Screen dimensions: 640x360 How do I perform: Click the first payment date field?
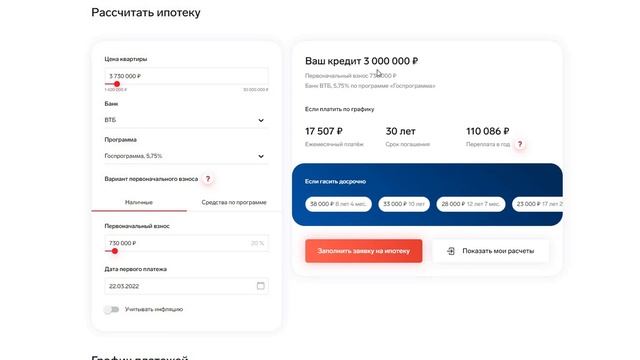[x=186, y=286]
